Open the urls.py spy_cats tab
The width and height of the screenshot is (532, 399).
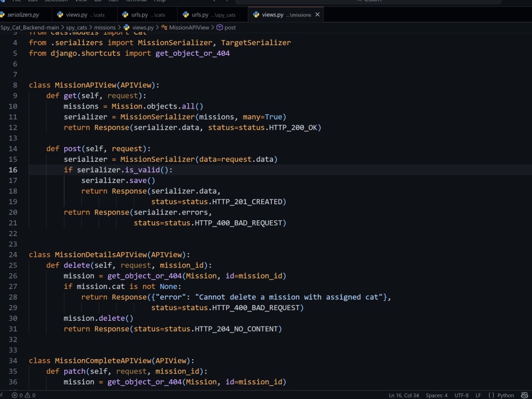click(x=213, y=14)
